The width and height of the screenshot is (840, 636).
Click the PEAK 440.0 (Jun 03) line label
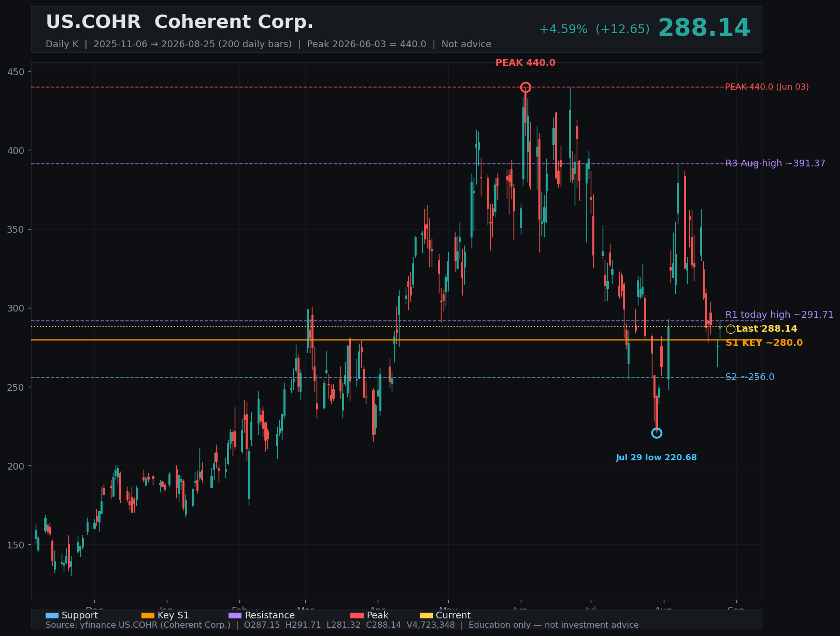tap(767, 87)
